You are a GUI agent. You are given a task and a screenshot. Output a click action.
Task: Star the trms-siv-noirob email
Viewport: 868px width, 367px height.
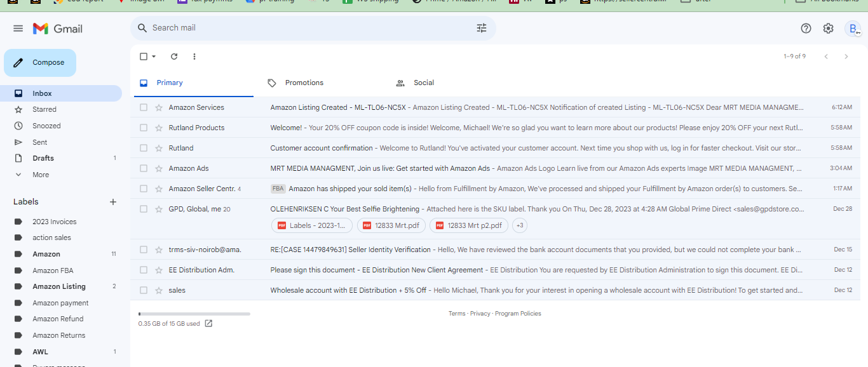tap(159, 250)
